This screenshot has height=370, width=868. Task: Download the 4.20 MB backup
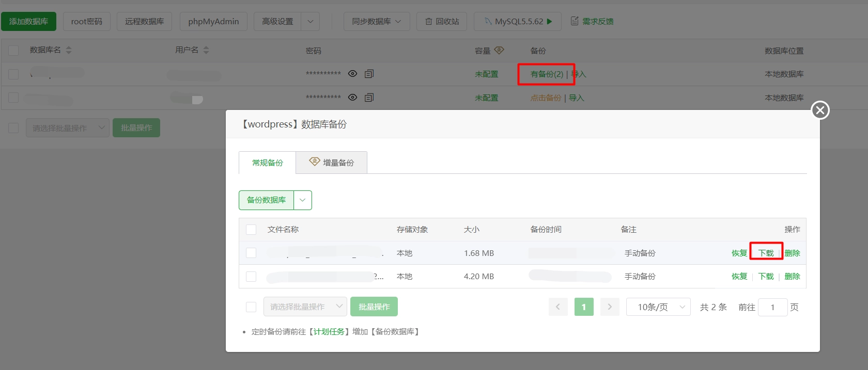coord(766,276)
